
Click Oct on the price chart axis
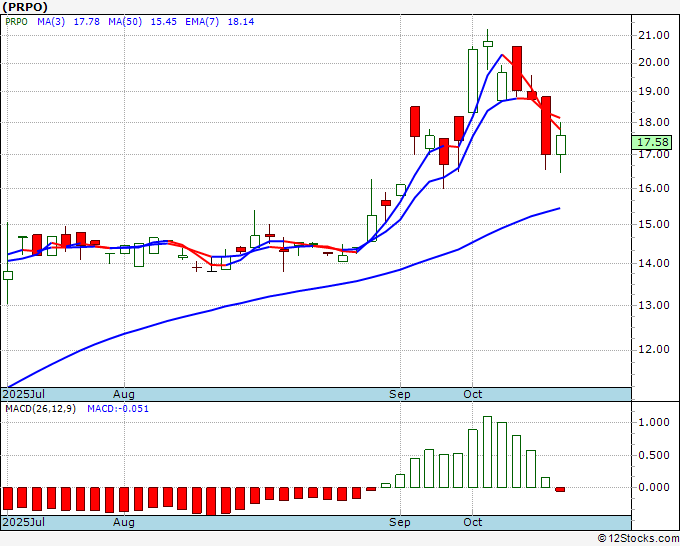(472, 394)
